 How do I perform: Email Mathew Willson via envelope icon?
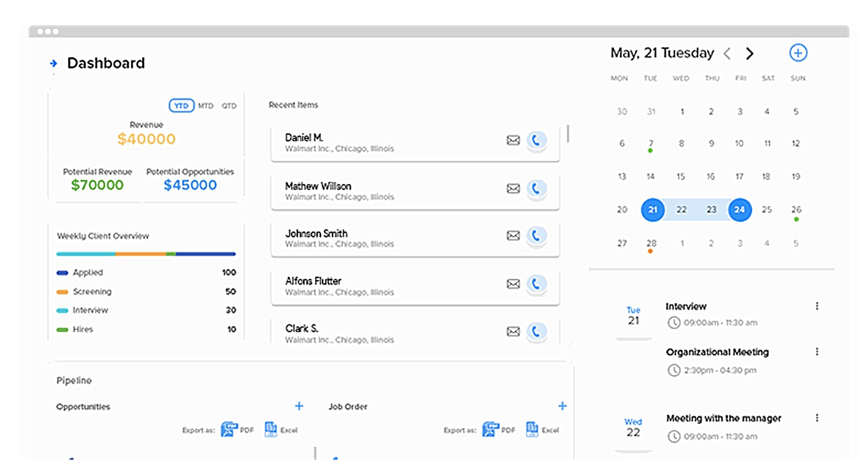(513, 189)
